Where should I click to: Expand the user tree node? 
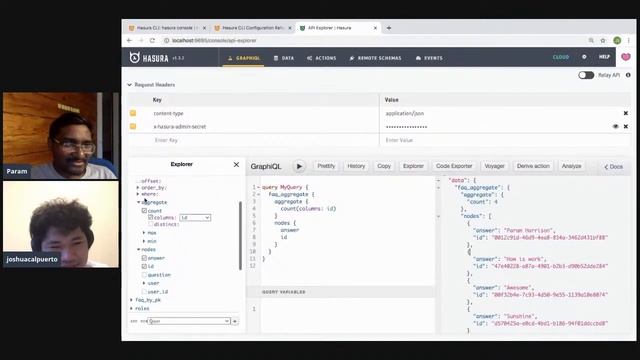[144, 283]
